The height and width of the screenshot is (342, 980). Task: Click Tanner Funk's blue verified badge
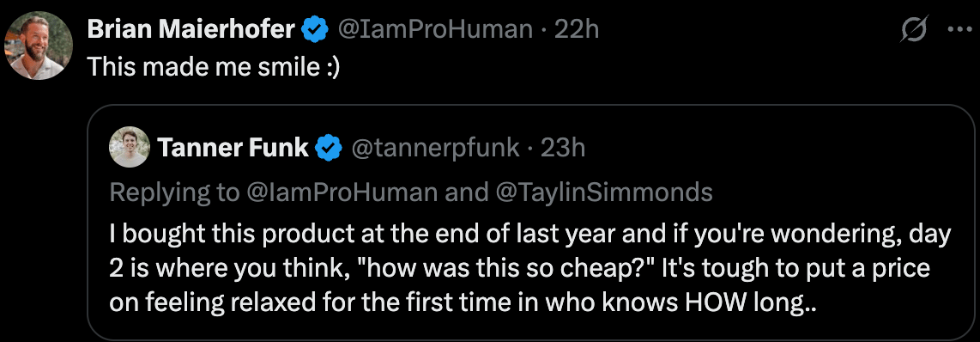[329, 148]
